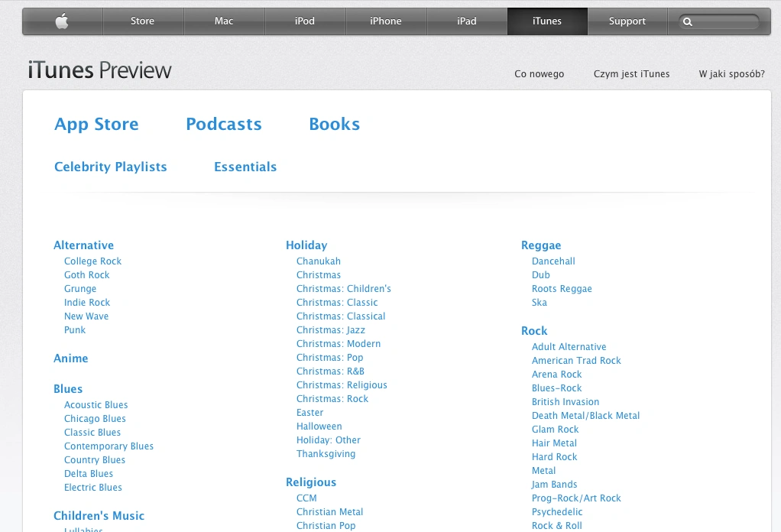Select Glam Rock

click(555, 430)
